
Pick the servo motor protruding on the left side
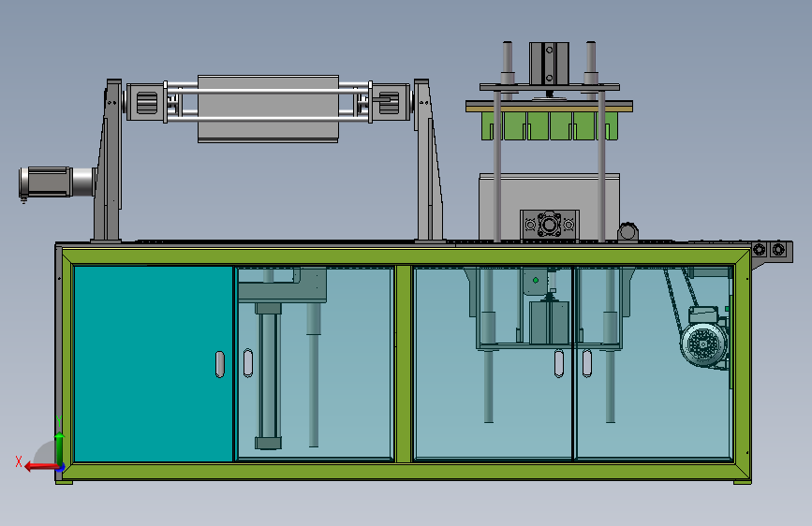(x=56, y=183)
